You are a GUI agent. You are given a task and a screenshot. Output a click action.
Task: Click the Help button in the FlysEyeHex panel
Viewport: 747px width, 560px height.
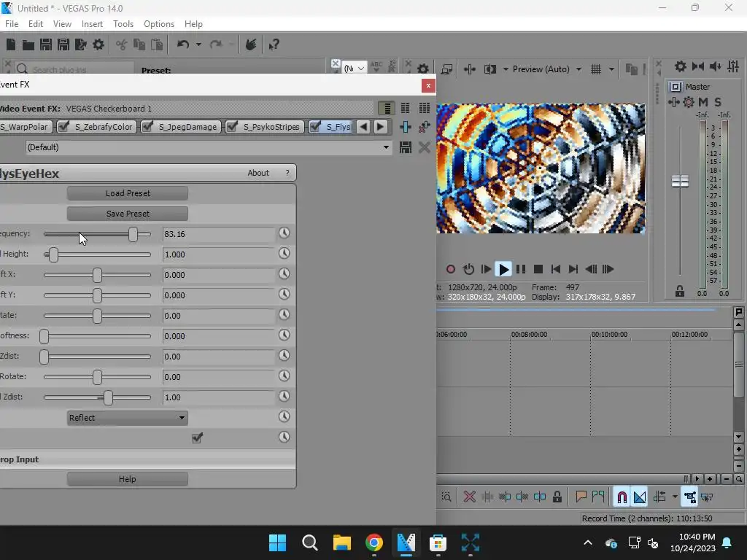127,479
